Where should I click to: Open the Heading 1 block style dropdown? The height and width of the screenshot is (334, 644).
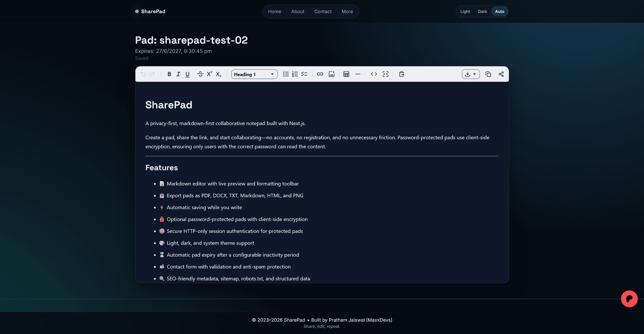tap(254, 74)
